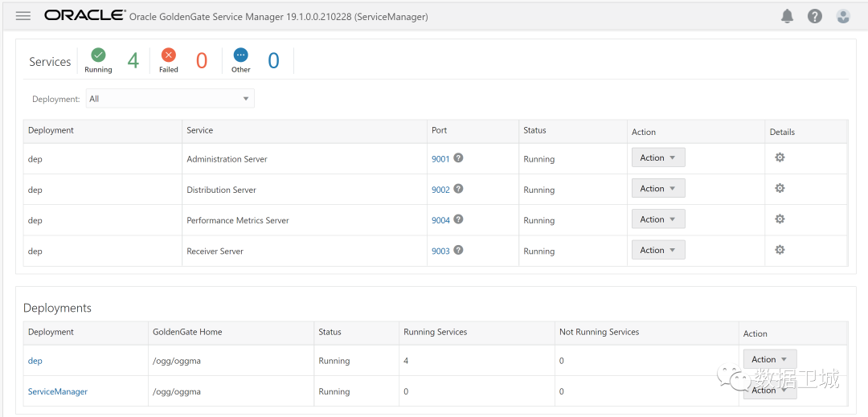Click Running status of Receiver Server
868x417 pixels.
[x=539, y=251]
